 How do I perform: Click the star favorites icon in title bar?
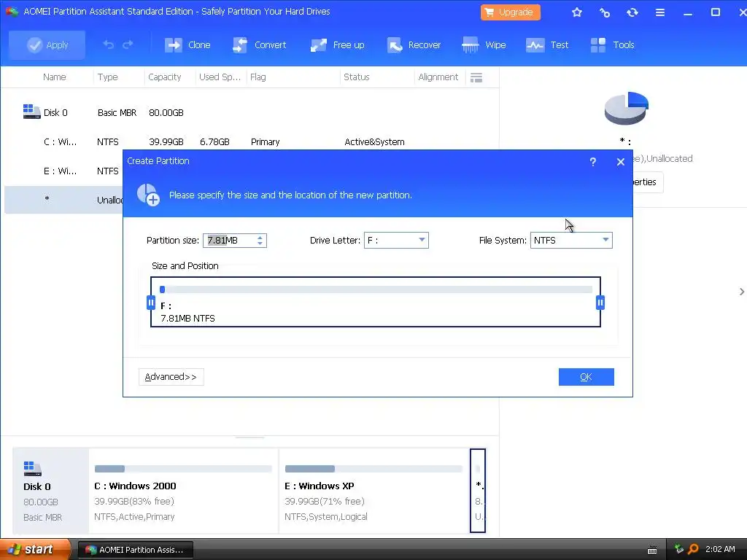pos(577,12)
